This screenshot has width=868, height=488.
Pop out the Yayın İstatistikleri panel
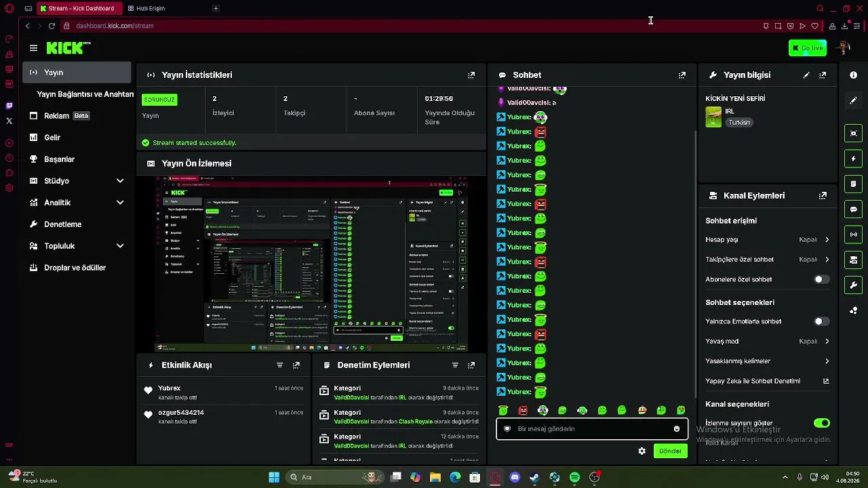(x=471, y=75)
